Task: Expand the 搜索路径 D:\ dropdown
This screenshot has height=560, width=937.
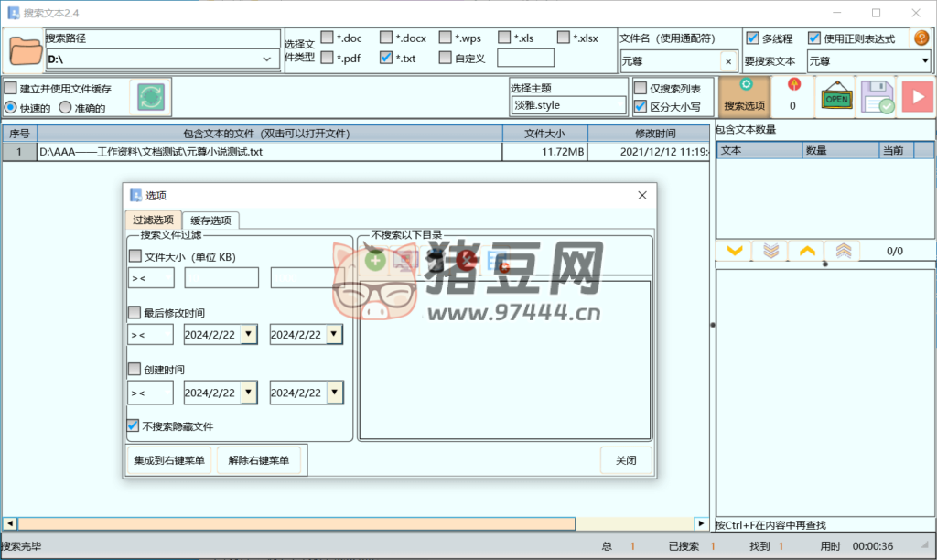Action: (267, 59)
